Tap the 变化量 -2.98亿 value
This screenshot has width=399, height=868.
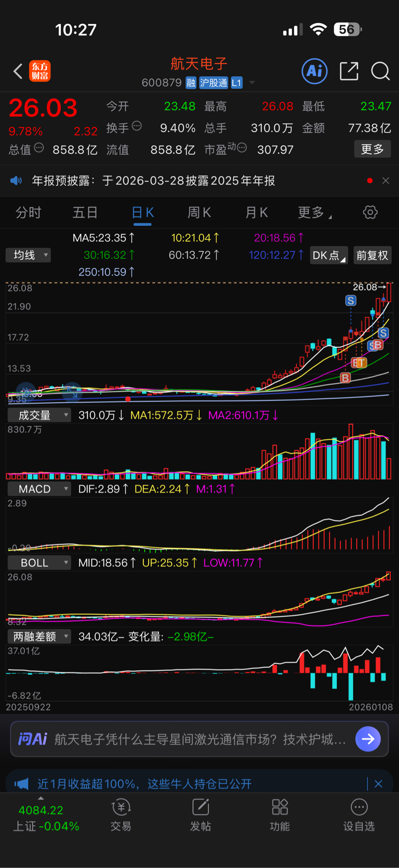pos(171,637)
